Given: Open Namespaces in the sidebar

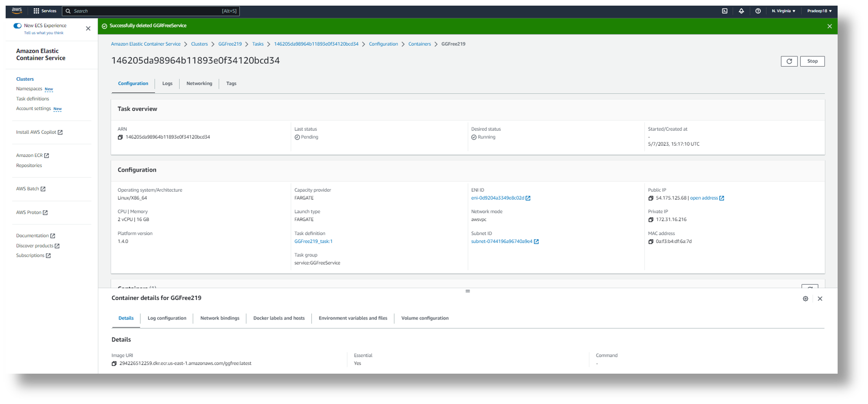Looking at the screenshot, I should (x=29, y=89).
